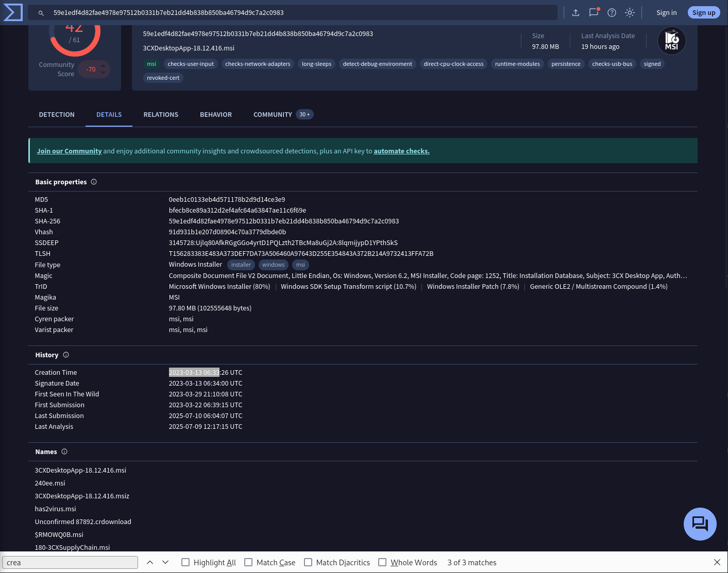The image size is (728, 573).
Task: Open the floating chat bubble button
Action: [x=700, y=524]
